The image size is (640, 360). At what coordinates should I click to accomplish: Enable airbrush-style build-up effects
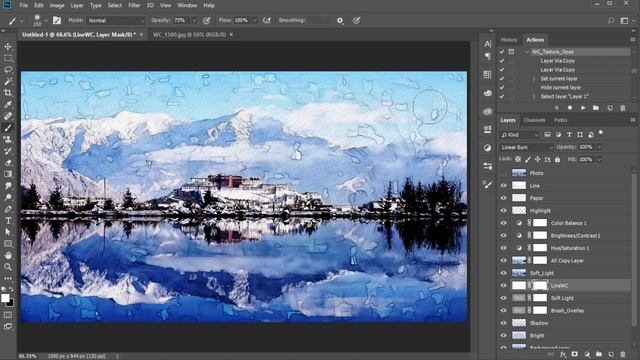pos(267,20)
